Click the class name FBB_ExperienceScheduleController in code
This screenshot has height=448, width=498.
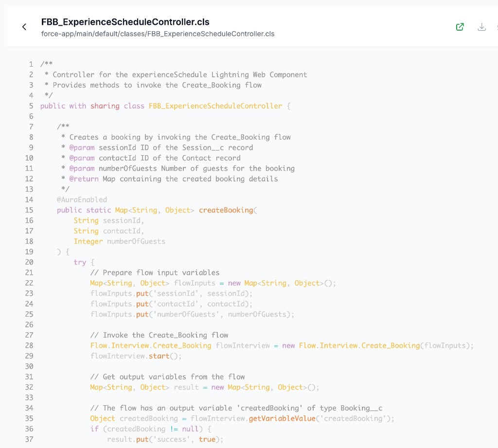click(x=215, y=106)
